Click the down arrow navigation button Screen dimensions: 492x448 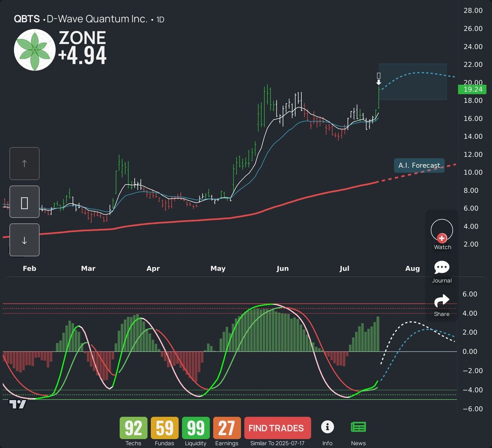(x=24, y=240)
